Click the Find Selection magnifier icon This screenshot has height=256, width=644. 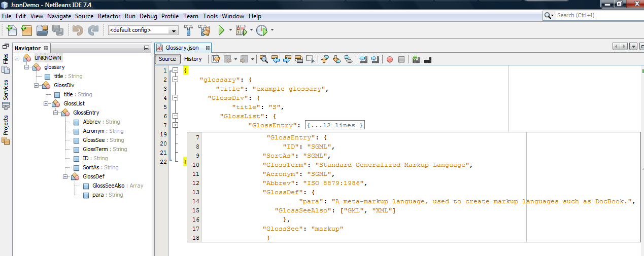tap(264, 59)
